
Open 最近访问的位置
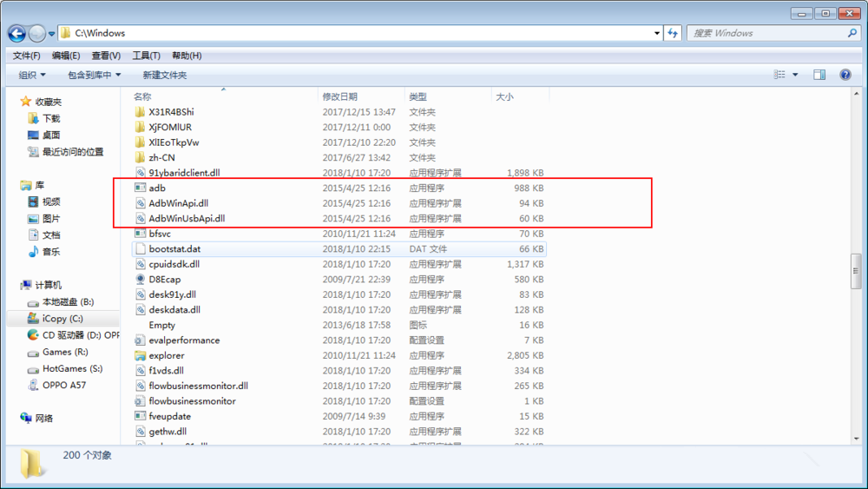tap(73, 152)
